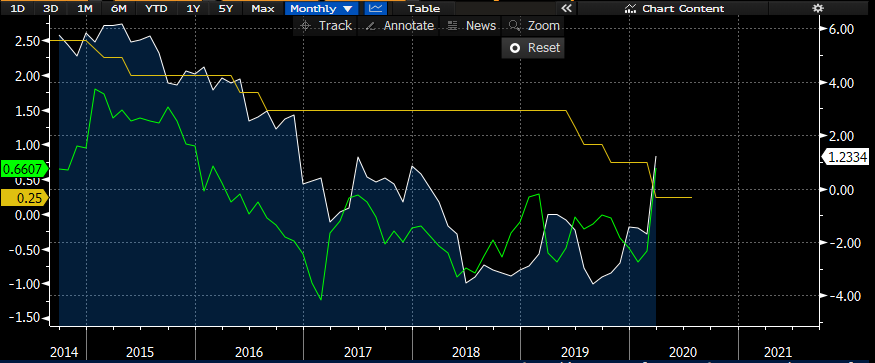
Task: Select the Max time range
Action: pyautogui.click(x=262, y=8)
